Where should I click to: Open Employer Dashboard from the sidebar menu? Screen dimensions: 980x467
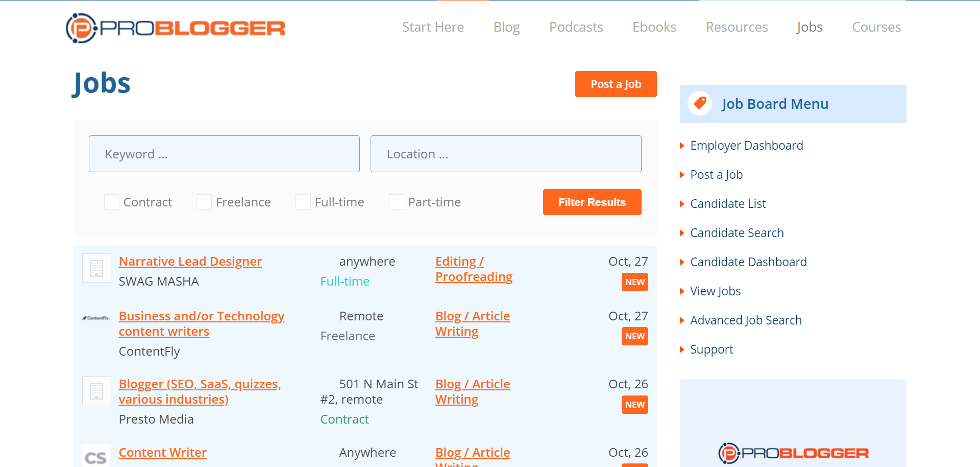(x=746, y=146)
